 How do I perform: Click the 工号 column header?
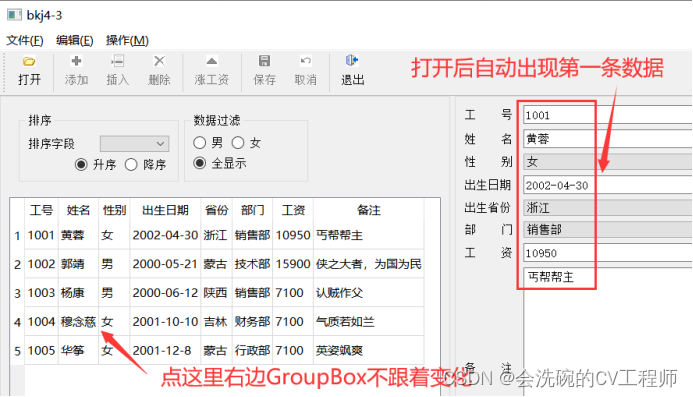(41, 210)
